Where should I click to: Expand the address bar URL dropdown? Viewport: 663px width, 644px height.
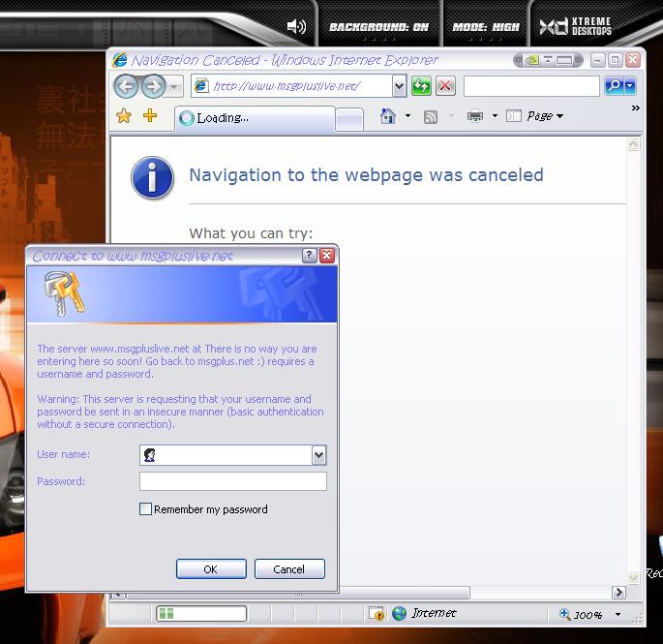tap(400, 87)
